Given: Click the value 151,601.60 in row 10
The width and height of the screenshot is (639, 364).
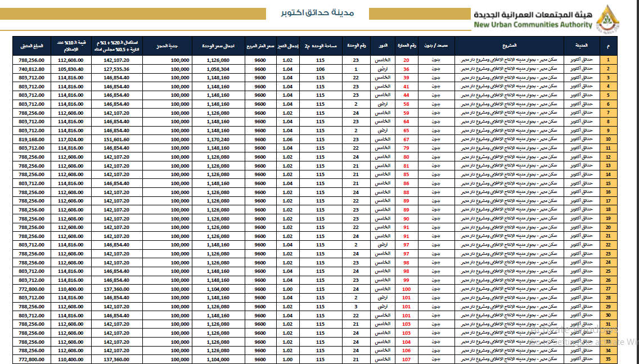Looking at the screenshot, I should (x=116, y=140).
